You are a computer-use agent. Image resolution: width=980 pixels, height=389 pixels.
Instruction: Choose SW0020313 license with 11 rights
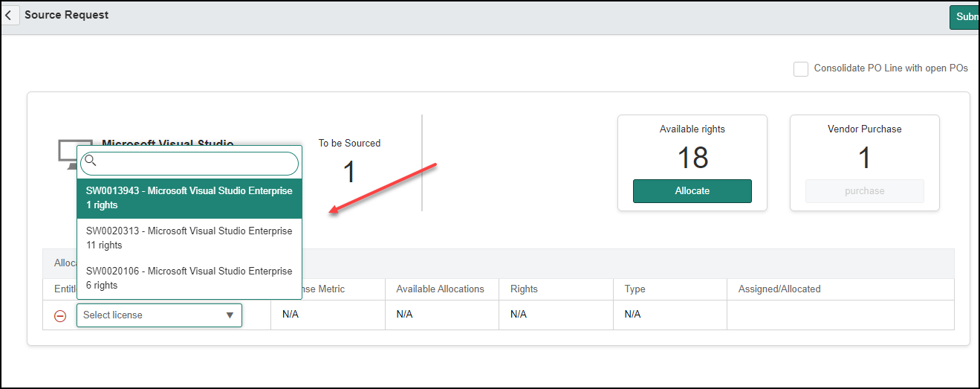(189, 238)
